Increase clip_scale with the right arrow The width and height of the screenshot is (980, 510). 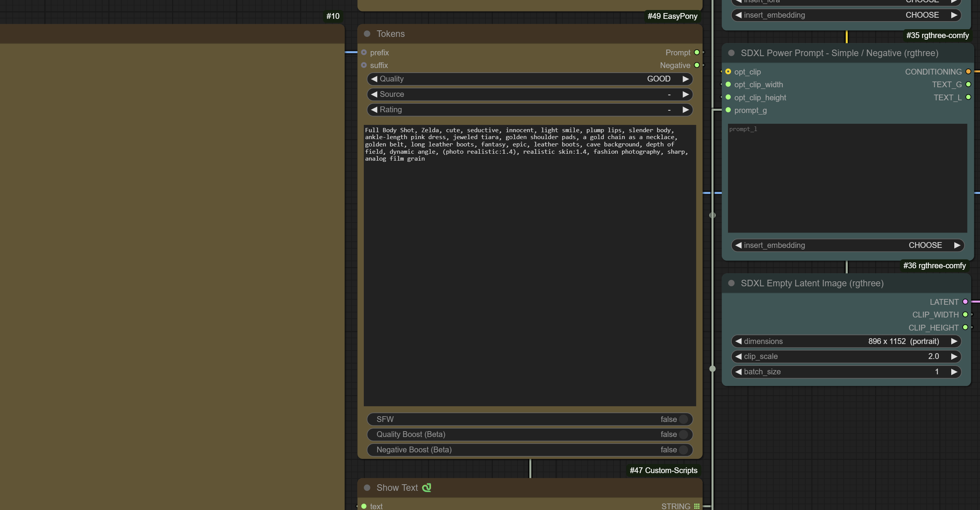953,356
